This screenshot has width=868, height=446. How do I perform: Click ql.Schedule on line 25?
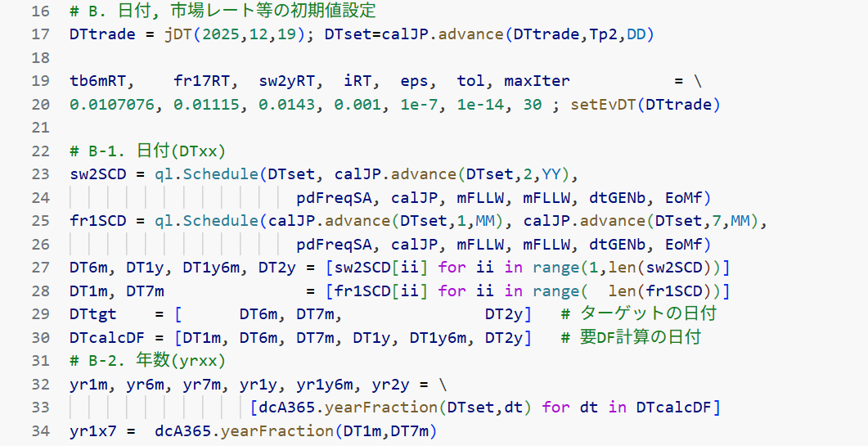[x=206, y=221]
